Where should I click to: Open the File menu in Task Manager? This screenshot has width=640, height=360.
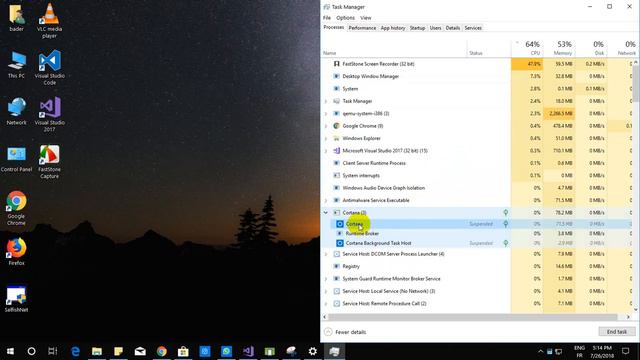pos(327,18)
